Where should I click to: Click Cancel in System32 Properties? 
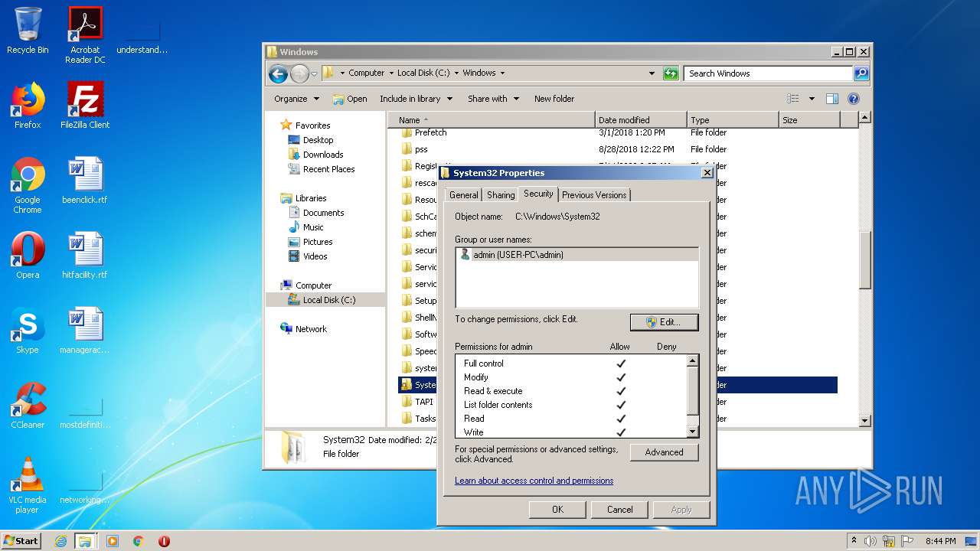pyautogui.click(x=619, y=510)
